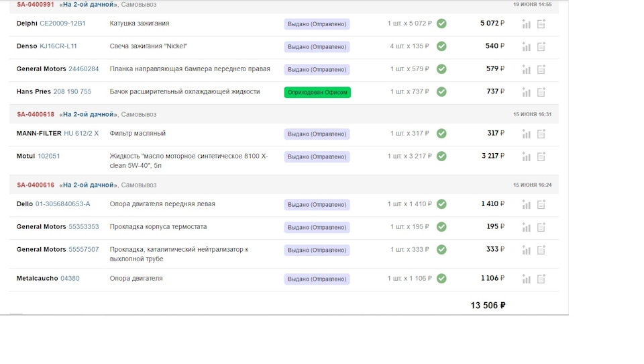Viewport: 644px width, 364px height.
Task: Add note to Motul 102051 row
Action: coord(541,157)
